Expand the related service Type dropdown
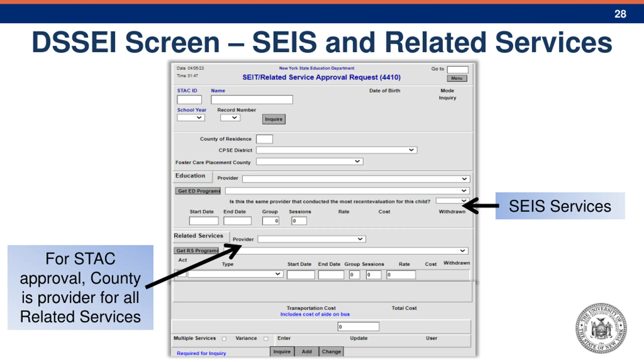 tap(236, 274)
